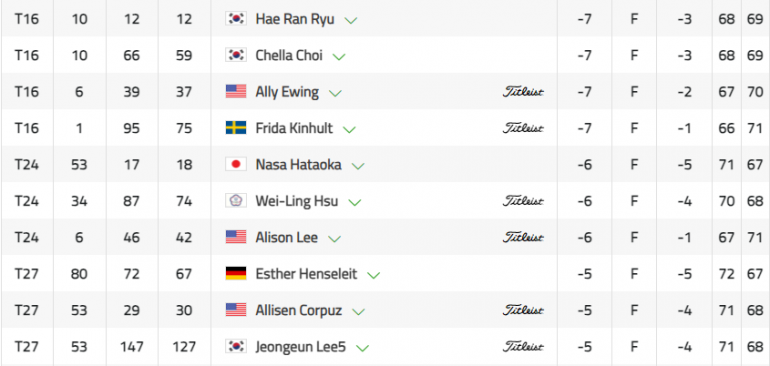Click the Germany flag next to Esther Henseleit
Image resolution: width=770 pixels, height=366 pixels.
coord(236,273)
